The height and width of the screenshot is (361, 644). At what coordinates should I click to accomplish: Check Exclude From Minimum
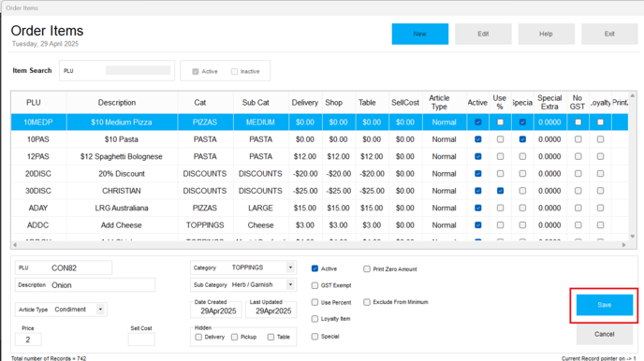click(x=367, y=302)
